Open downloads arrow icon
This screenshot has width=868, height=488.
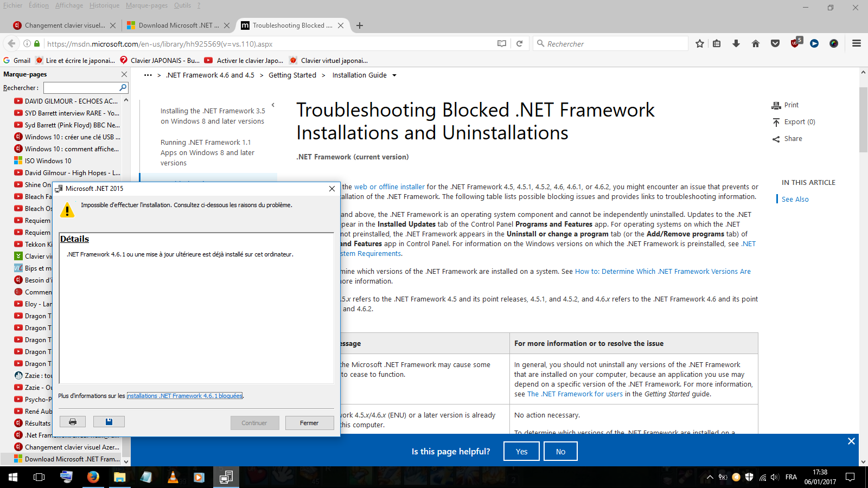736,43
